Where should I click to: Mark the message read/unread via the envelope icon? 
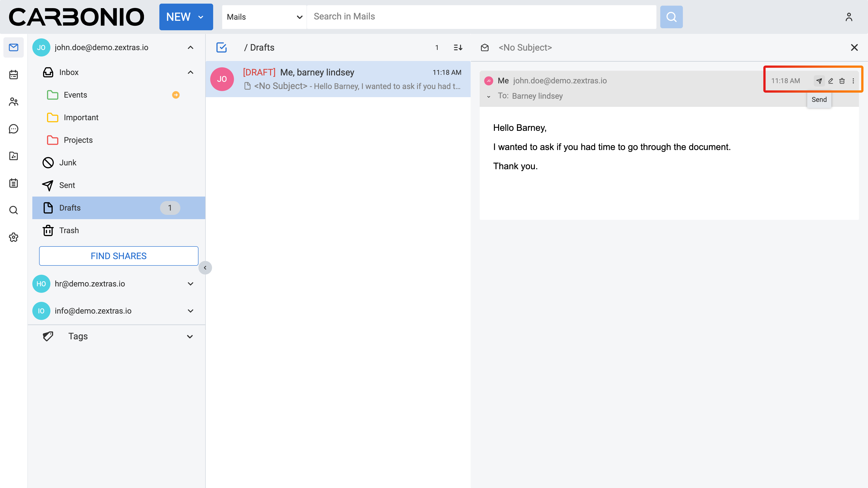[485, 47]
